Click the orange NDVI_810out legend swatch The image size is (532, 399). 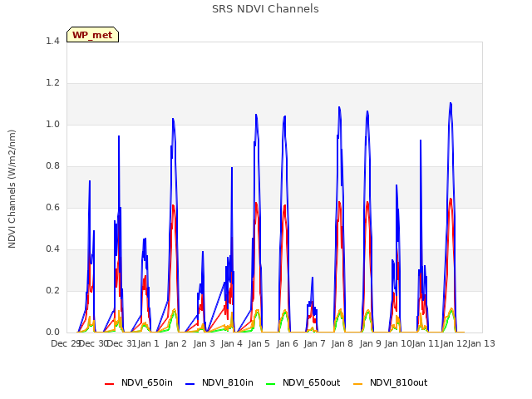[358, 384]
